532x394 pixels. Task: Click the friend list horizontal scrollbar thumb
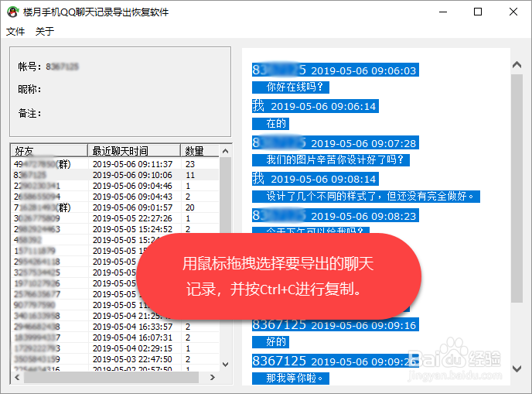(111, 377)
